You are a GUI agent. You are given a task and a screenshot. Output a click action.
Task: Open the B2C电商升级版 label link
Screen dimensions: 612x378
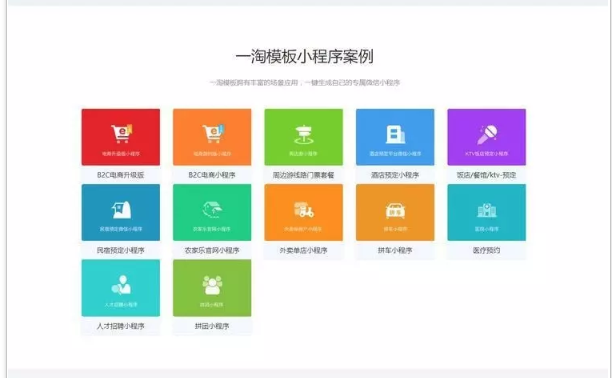click(x=121, y=175)
